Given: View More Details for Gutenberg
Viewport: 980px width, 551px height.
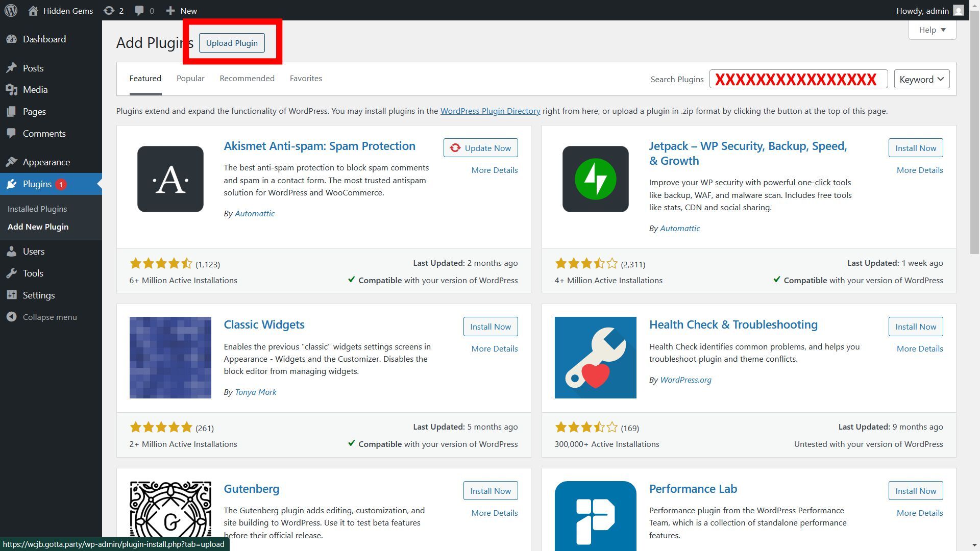Looking at the screenshot, I should [494, 513].
